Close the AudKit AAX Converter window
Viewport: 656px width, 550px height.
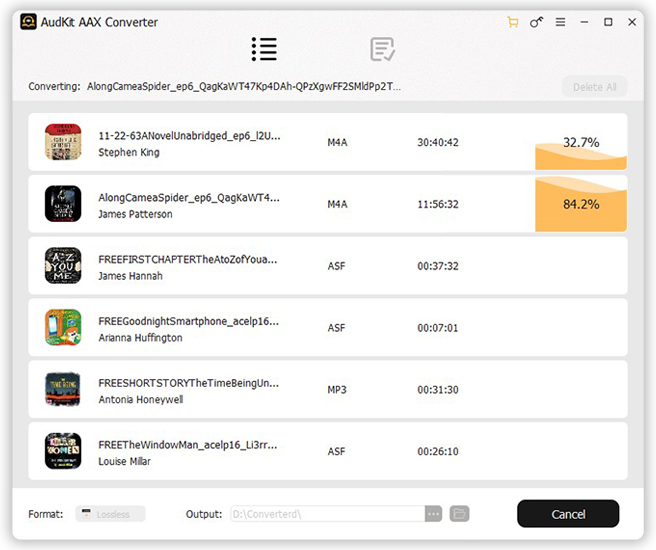632,22
